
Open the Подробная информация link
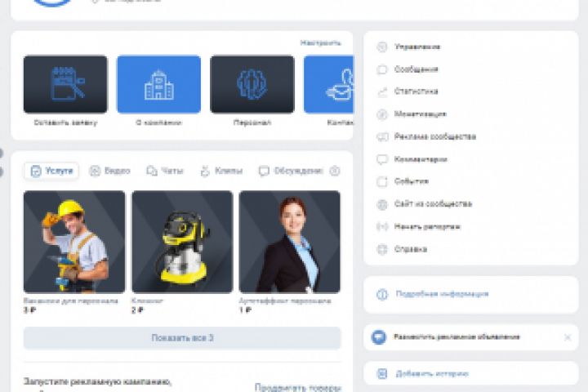coord(442,294)
